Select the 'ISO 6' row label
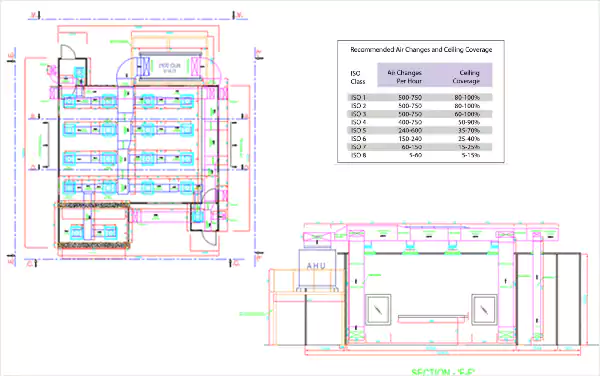Image resolution: width=600 pixels, height=376 pixels. [359, 138]
